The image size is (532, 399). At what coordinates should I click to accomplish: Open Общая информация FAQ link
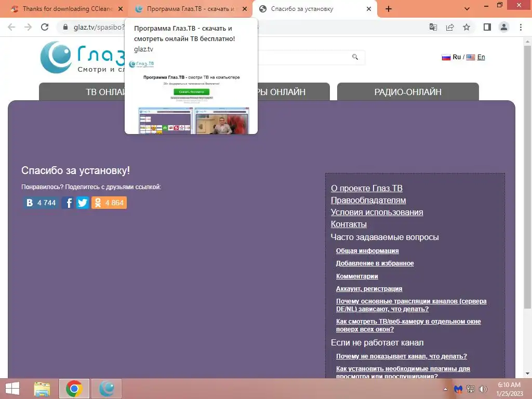pyautogui.click(x=367, y=251)
